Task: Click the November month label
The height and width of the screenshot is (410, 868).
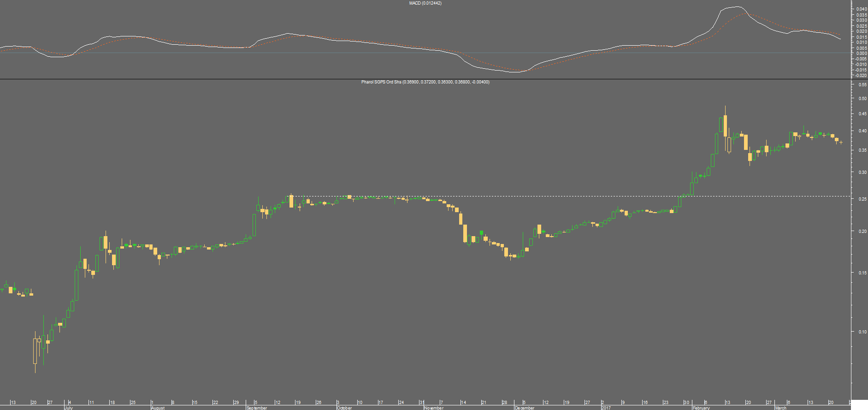Action: click(434, 408)
